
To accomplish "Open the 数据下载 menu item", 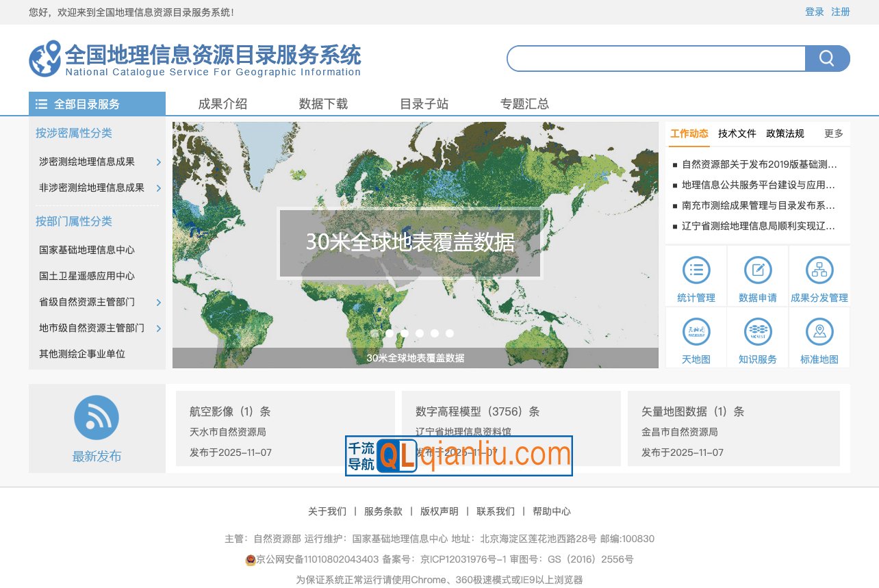I will tap(322, 103).
